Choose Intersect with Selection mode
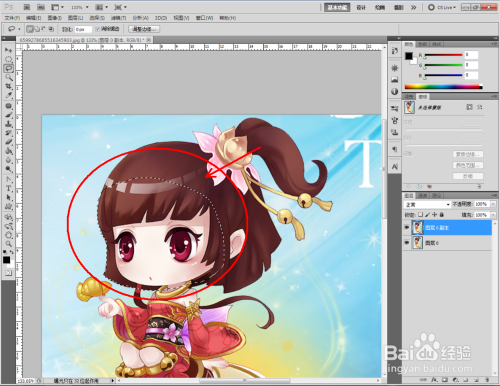This screenshot has height=386, width=500. [51, 29]
